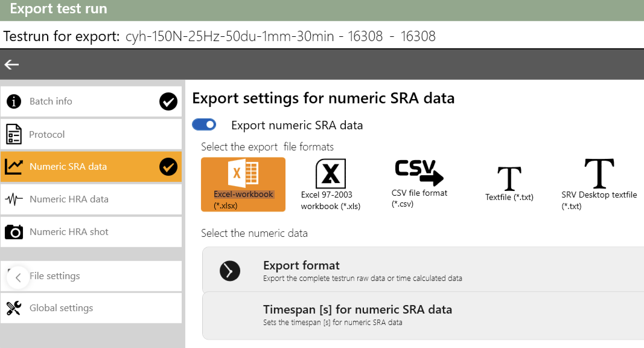The height and width of the screenshot is (348, 644).
Task: Select the SRV Desktop textfile format icon
Action: (x=599, y=173)
